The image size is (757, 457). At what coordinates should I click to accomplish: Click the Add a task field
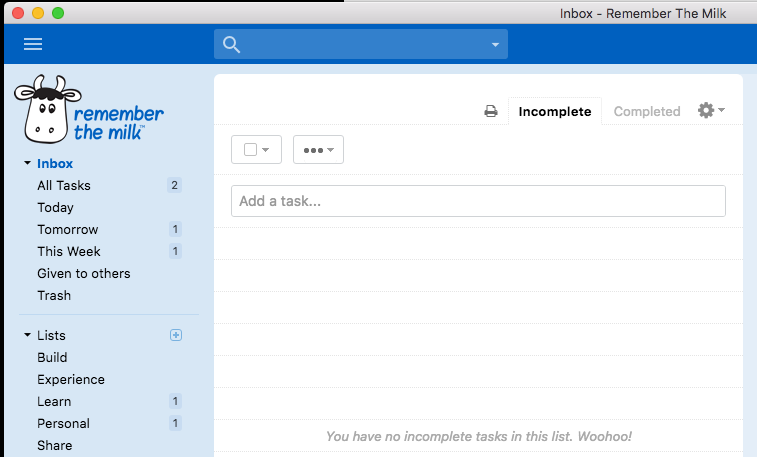(478, 201)
